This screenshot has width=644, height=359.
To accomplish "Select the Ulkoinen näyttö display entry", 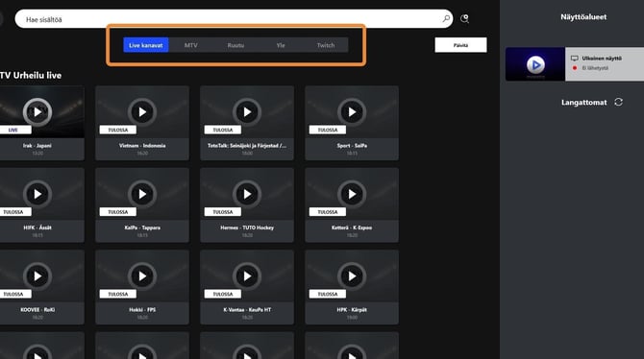I will point(605,64).
